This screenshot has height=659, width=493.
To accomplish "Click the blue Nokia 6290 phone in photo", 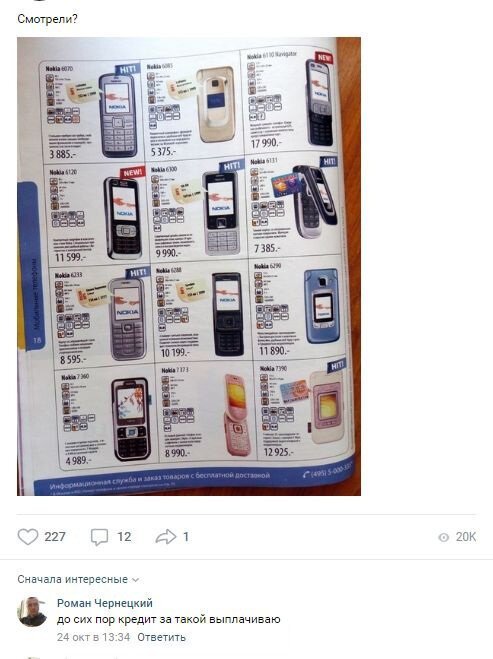I will 322,306.
